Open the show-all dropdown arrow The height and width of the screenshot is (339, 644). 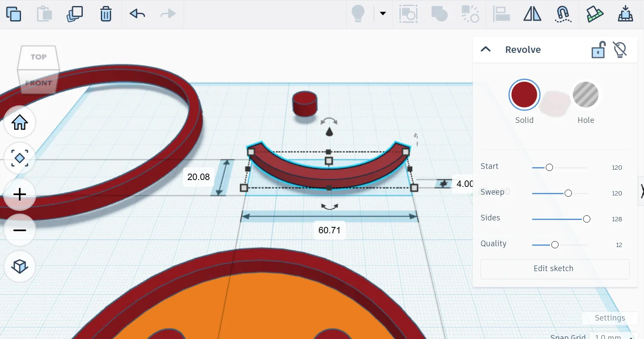tap(383, 14)
